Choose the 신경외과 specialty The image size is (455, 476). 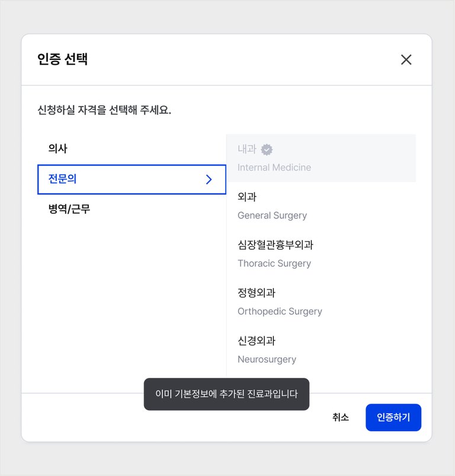point(321,350)
